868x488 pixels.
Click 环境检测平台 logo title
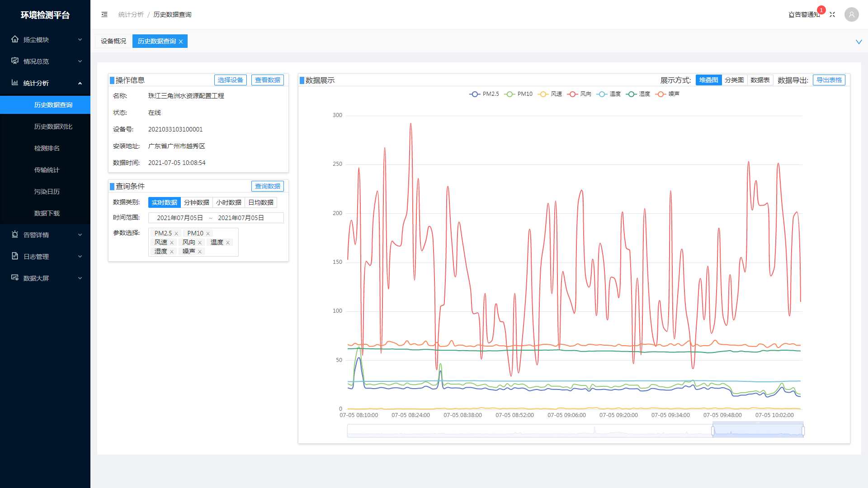point(45,15)
